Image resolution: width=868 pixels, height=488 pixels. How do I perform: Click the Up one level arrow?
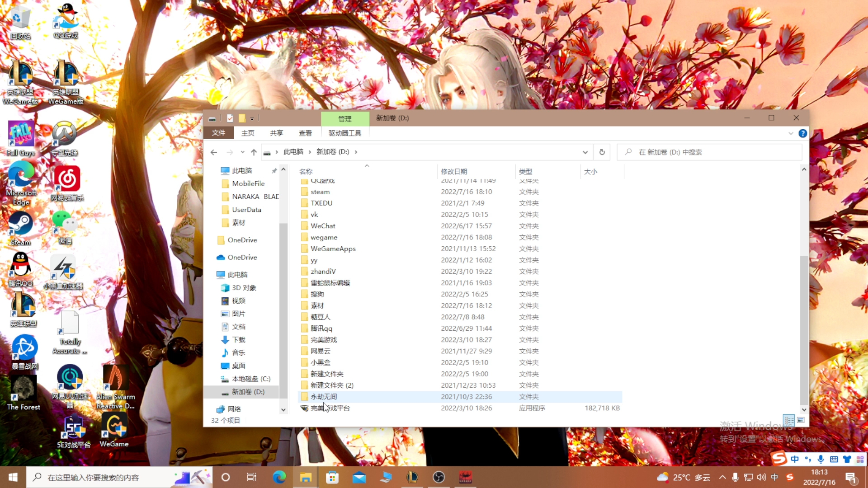point(254,152)
